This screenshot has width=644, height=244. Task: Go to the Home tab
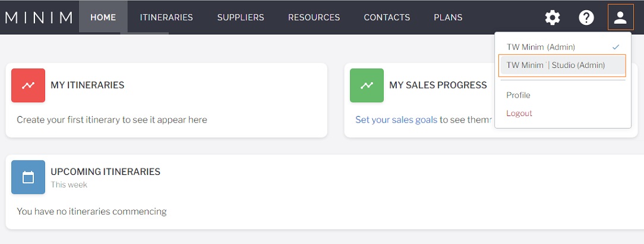coord(103,17)
